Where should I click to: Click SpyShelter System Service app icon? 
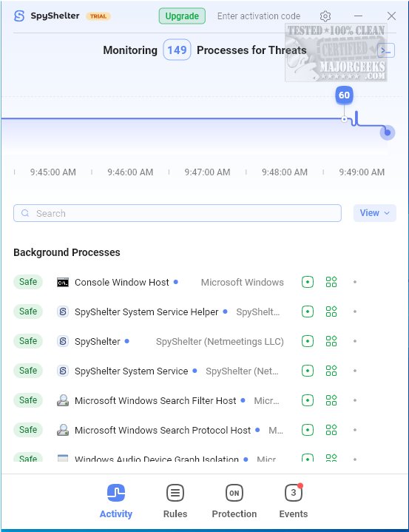(63, 371)
